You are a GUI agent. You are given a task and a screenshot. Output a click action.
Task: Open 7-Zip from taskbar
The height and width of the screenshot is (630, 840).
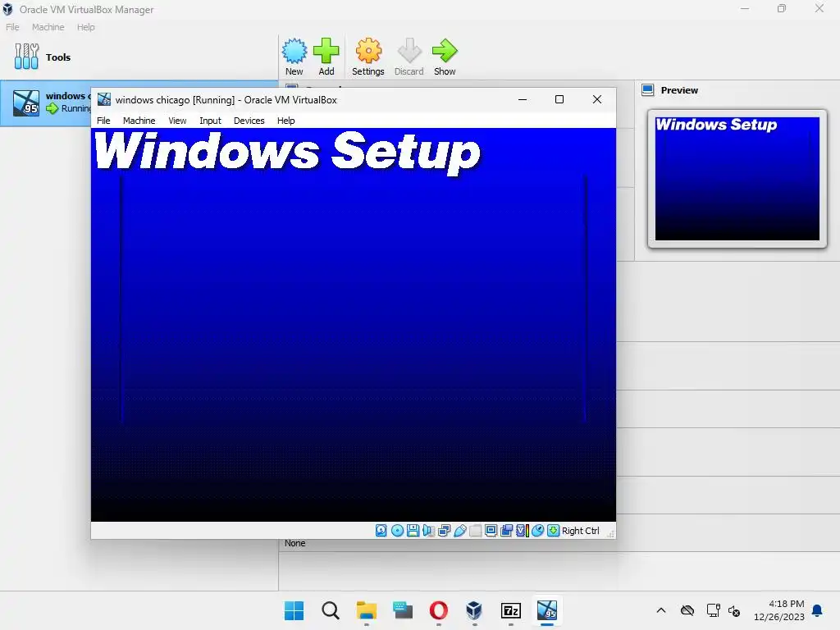click(x=510, y=610)
